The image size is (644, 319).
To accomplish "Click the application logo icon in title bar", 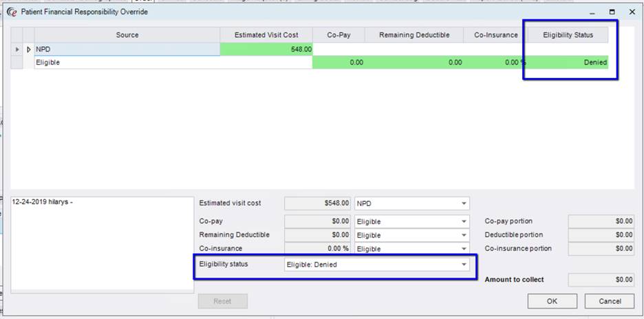I will point(10,12).
